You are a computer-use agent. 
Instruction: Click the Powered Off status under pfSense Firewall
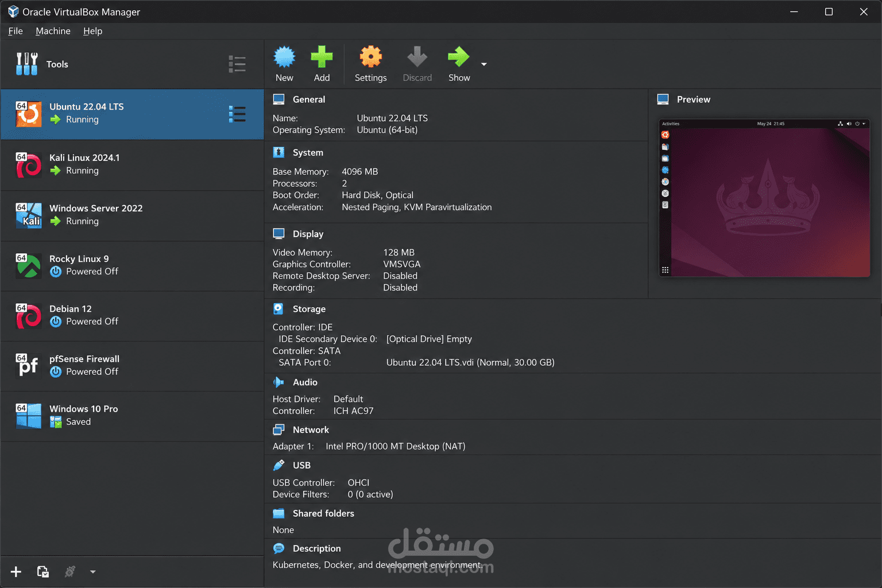(x=92, y=372)
